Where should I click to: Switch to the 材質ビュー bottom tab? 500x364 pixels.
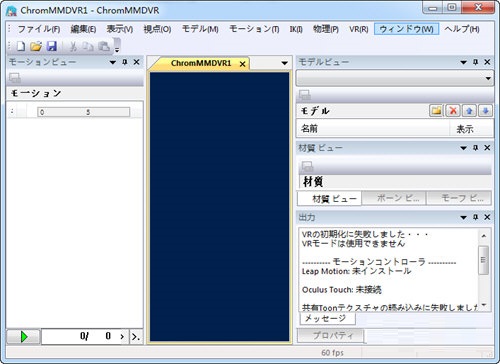pos(329,199)
